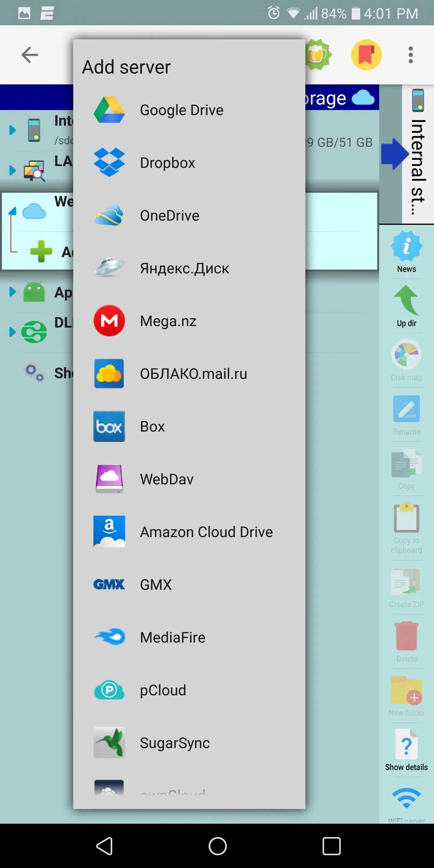Tap the SugarSync hummingbird icon
434x868 pixels.
click(109, 743)
